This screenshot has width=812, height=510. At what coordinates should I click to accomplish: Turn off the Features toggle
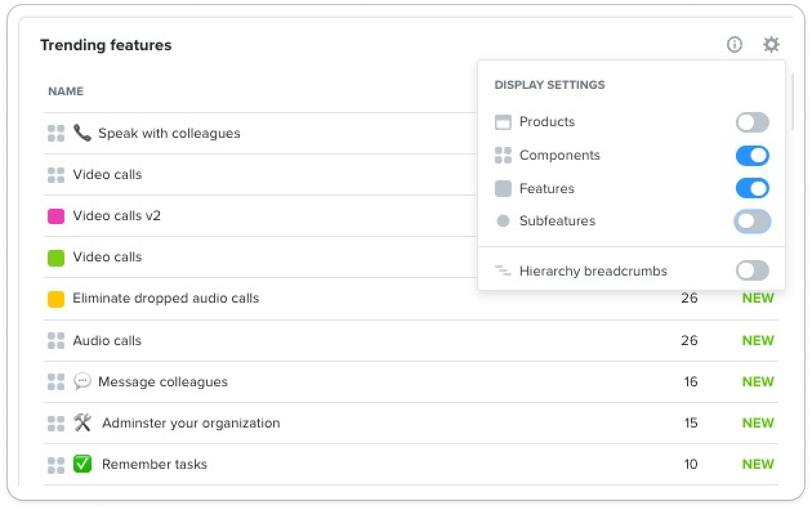tap(753, 188)
